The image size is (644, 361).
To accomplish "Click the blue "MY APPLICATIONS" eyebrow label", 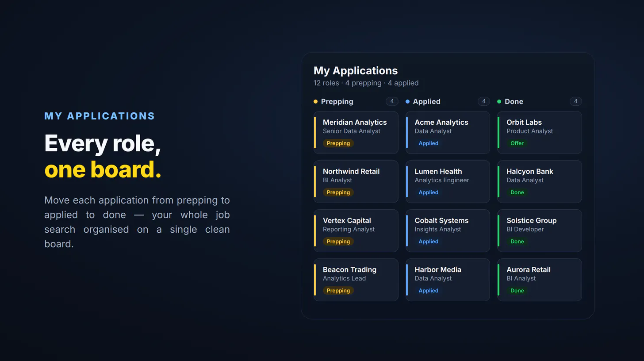I will click(x=100, y=116).
